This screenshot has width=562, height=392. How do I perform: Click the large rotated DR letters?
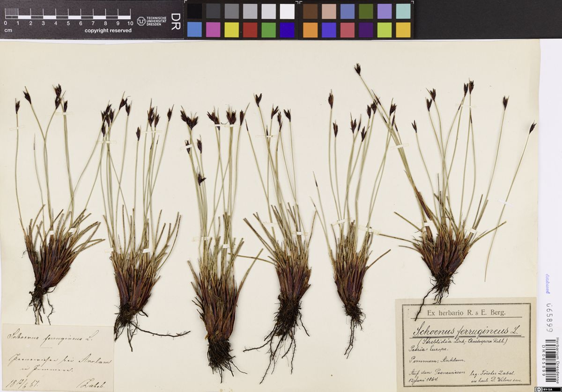click(176, 20)
